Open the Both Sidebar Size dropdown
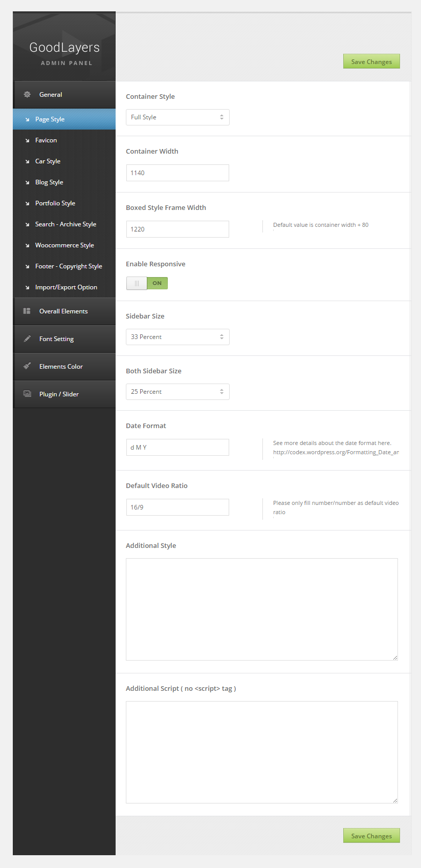This screenshot has width=421, height=868. pyautogui.click(x=178, y=392)
